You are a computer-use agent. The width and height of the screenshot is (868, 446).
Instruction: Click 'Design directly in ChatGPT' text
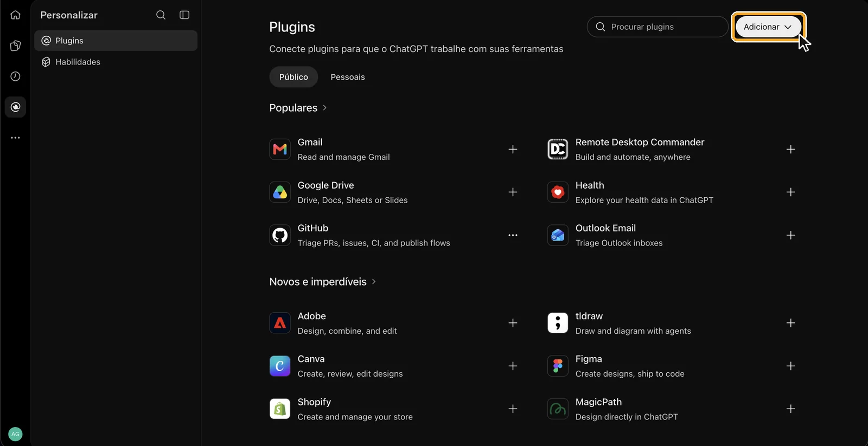(x=627, y=417)
